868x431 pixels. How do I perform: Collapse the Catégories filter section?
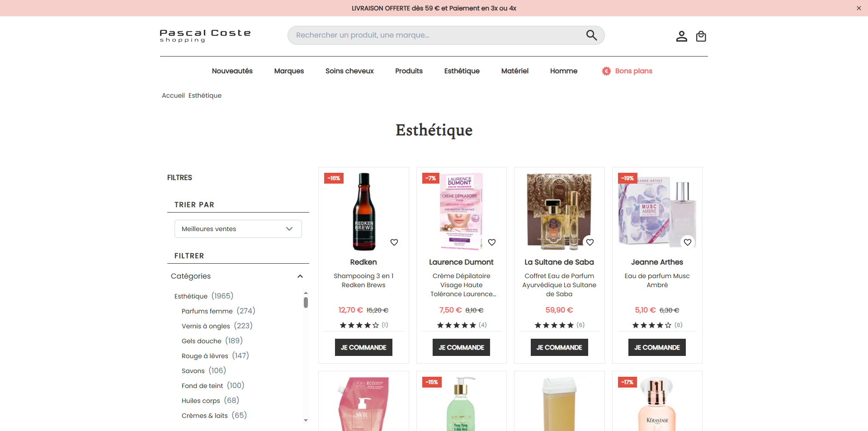[x=300, y=276]
